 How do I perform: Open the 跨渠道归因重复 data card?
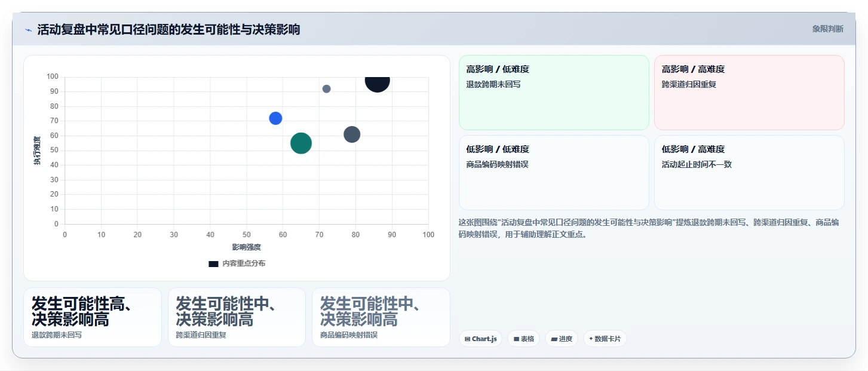[x=237, y=317]
